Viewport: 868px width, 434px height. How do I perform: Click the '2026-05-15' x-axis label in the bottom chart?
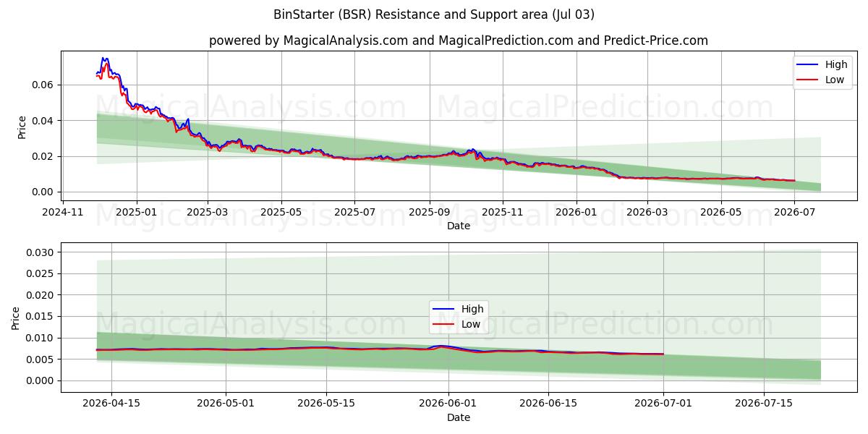(x=326, y=404)
